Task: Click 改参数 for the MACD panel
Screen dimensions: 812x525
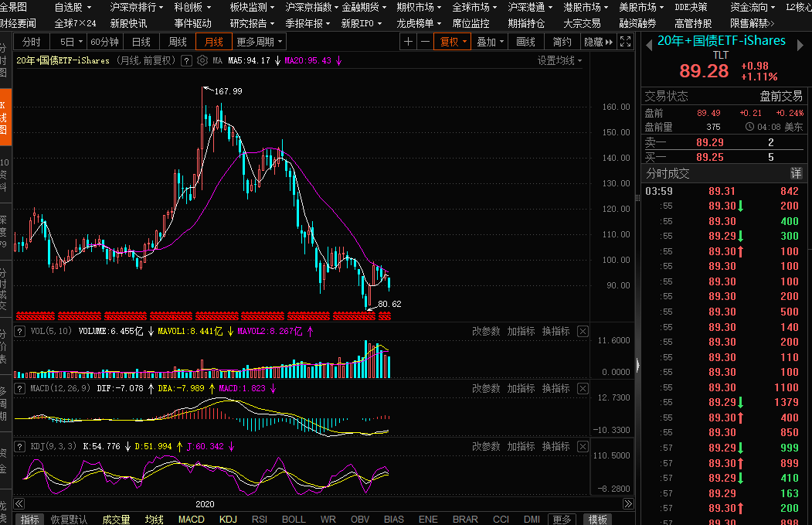Action: [486, 388]
